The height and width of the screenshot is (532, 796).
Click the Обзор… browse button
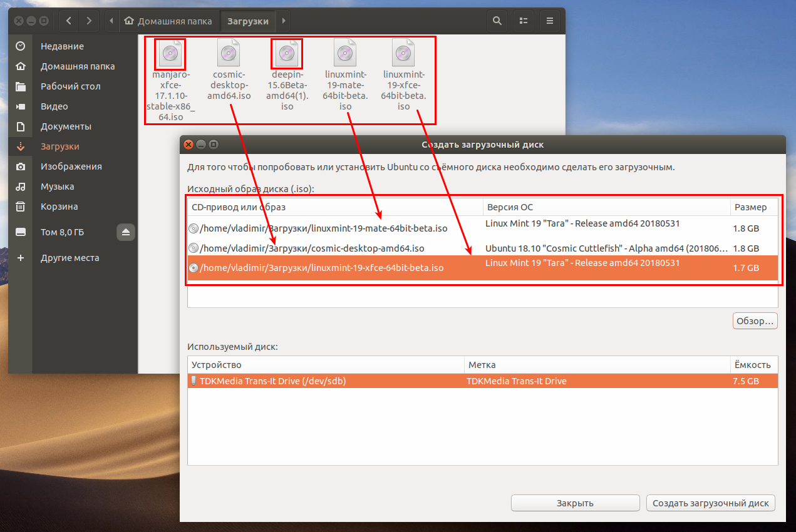pos(755,321)
